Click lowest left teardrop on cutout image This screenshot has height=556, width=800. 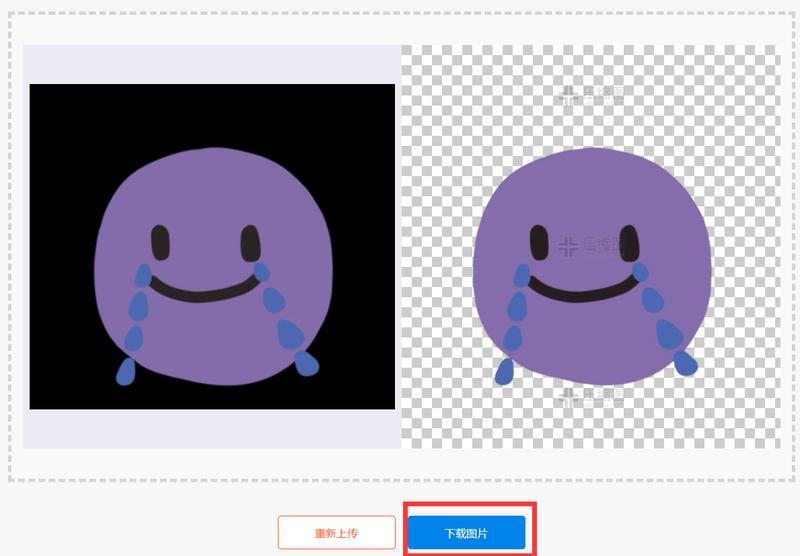tap(504, 371)
